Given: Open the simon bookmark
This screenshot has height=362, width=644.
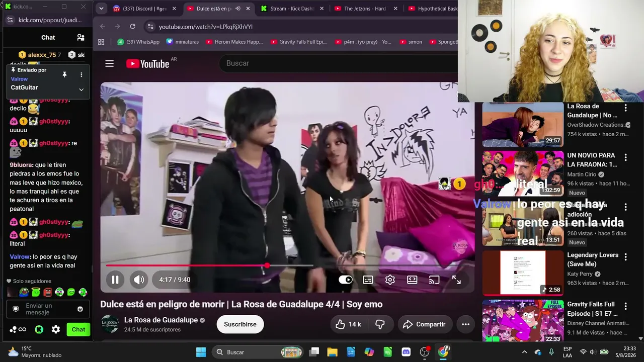Looking at the screenshot, I should pyautogui.click(x=410, y=42).
